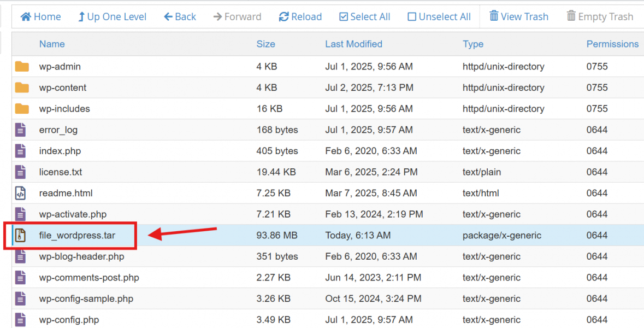Click the index.php file icon

[20, 151]
